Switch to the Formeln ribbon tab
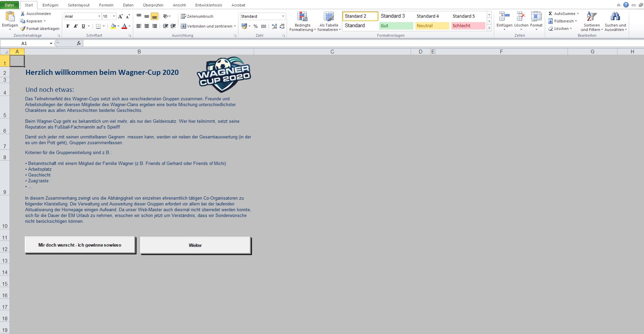Screen dimensions: 644x334 pyautogui.click(x=106, y=5)
